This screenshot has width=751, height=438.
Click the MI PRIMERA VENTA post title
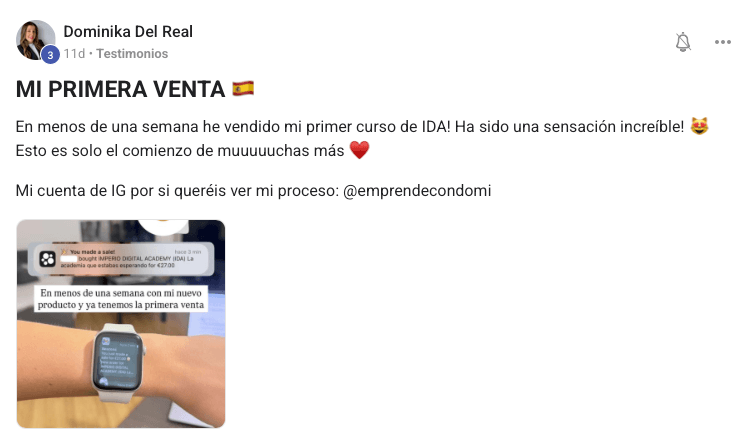(x=120, y=90)
